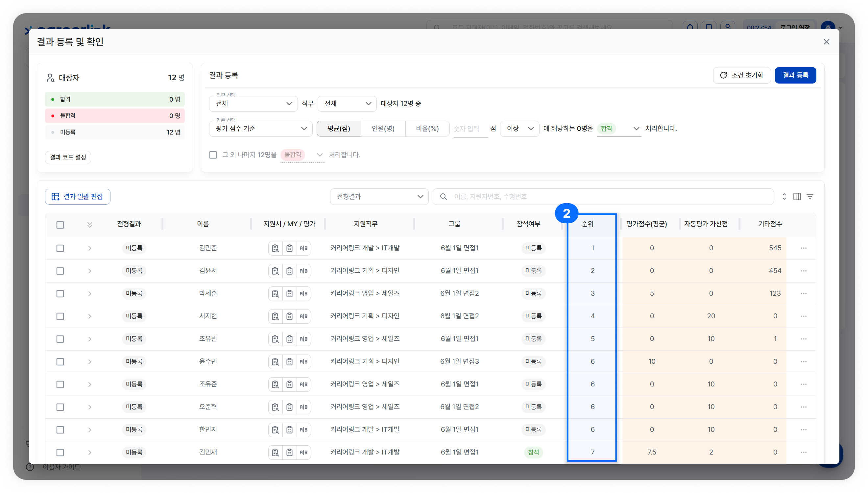Check the box for 윤수빈

pyautogui.click(x=60, y=362)
